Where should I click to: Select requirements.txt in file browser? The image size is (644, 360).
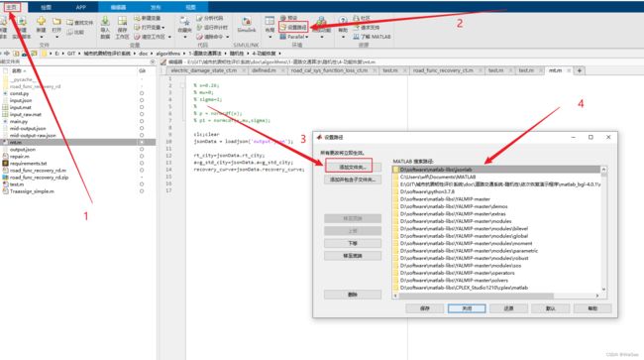[x=29, y=164]
